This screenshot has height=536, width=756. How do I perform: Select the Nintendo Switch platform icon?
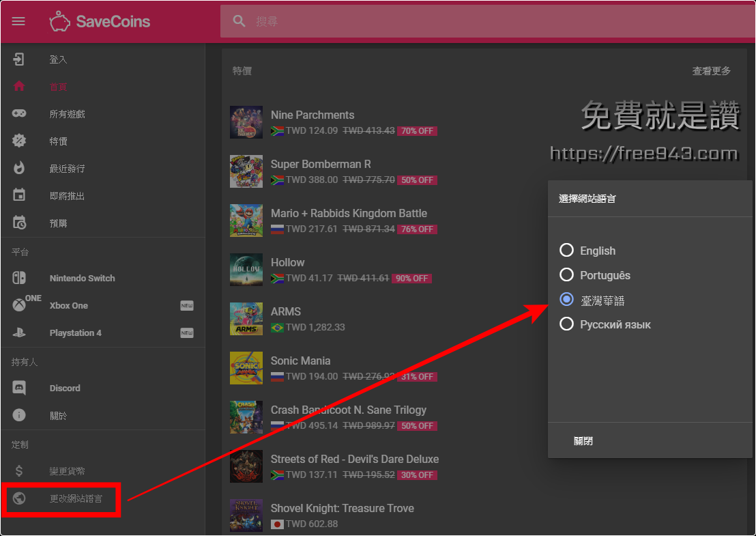click(x=19, y=278)
